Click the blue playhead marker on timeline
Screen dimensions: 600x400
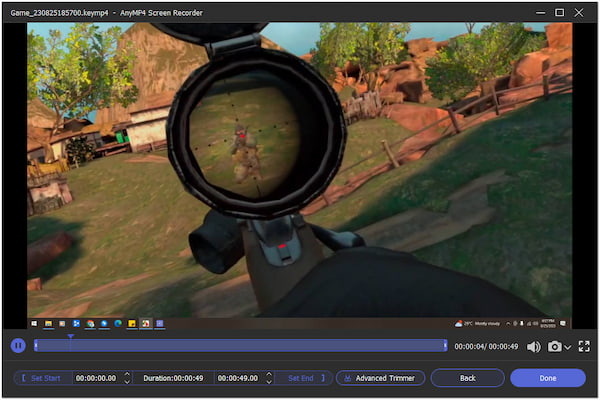(x=70, y=336)
